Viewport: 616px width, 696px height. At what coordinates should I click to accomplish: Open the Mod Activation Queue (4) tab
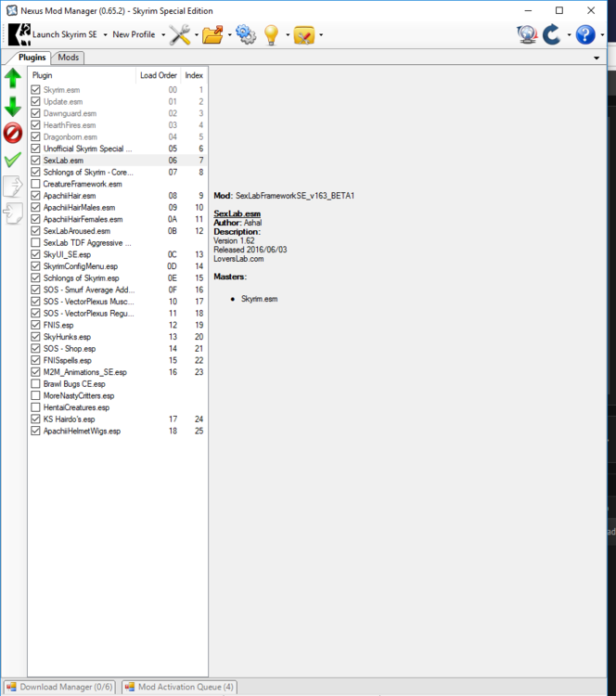click(179, 687)
